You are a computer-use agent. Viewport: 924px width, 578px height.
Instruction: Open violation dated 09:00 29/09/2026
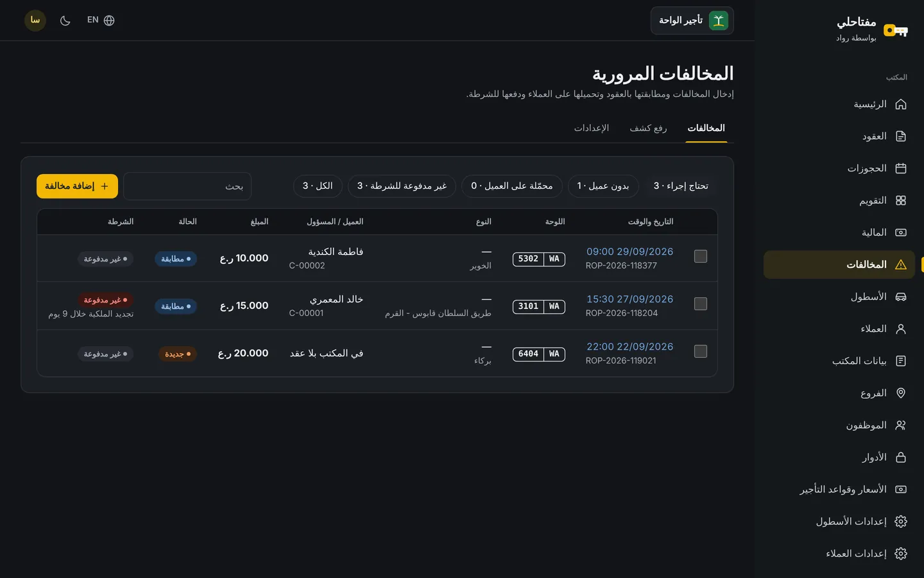click(x=629, y=252)
